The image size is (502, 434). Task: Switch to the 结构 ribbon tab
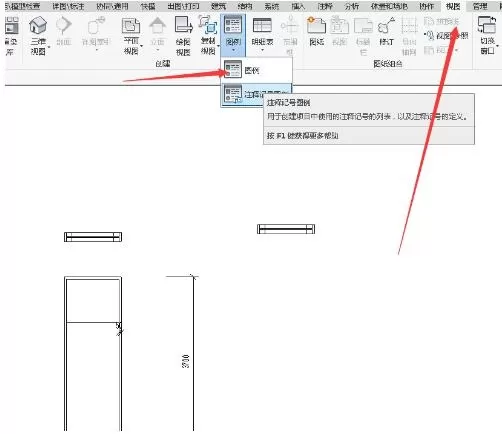pyautogui.click(x=245, y=6)
